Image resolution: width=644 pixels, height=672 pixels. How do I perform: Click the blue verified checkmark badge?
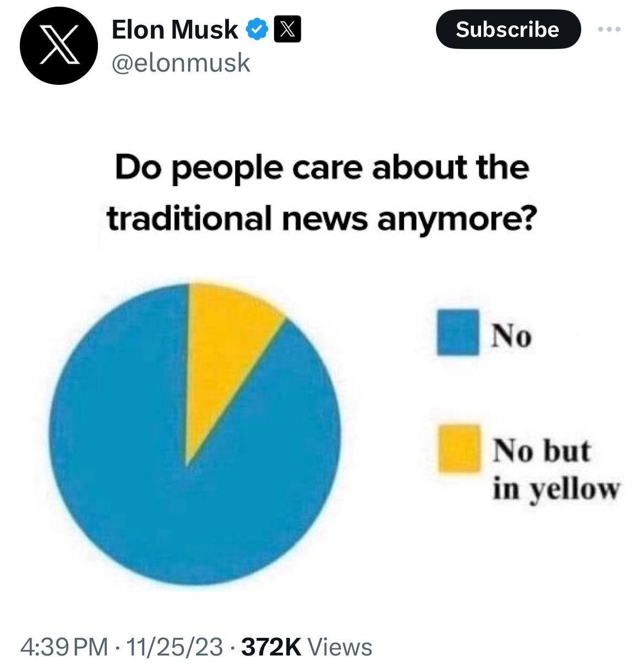click(257, 29)
